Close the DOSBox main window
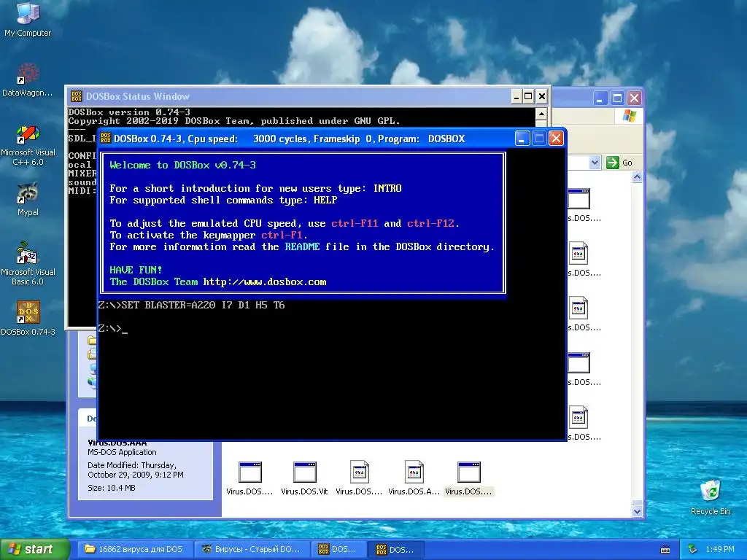Screen dimensions: 747x560 tap(556, 139)
